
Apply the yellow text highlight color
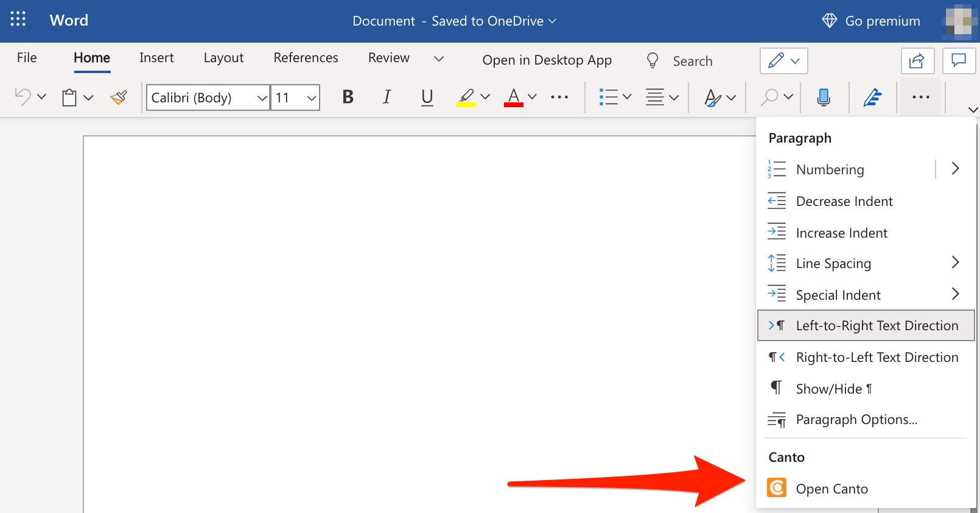(466, 97)
